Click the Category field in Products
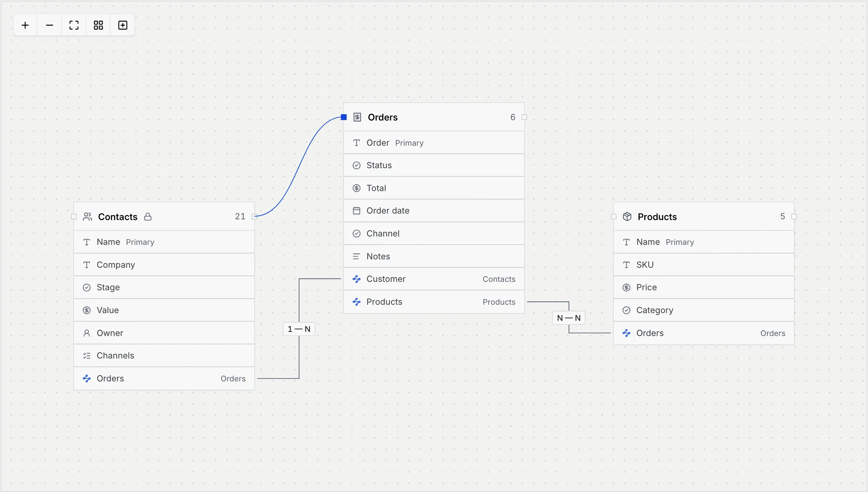This screenshot has width=868, height=492. 704,310
